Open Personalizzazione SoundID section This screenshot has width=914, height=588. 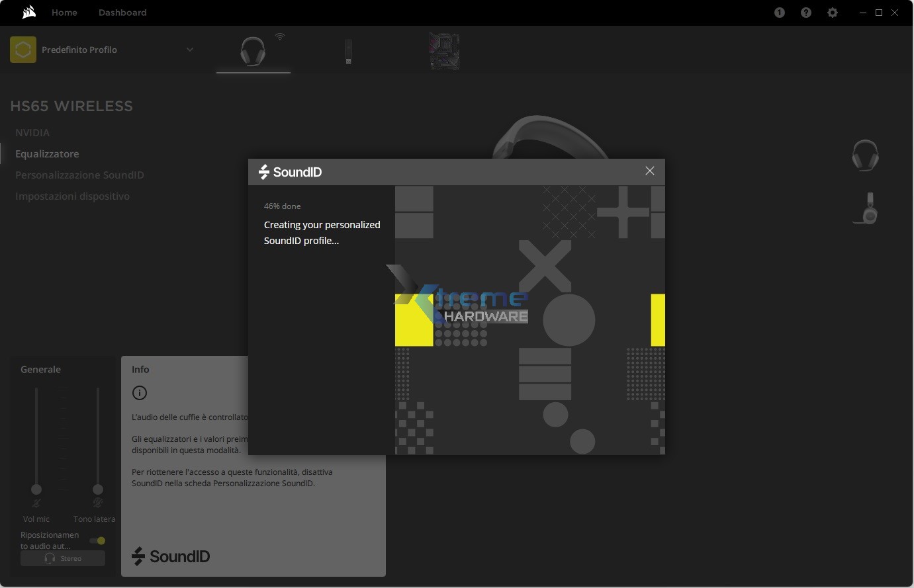79,175
